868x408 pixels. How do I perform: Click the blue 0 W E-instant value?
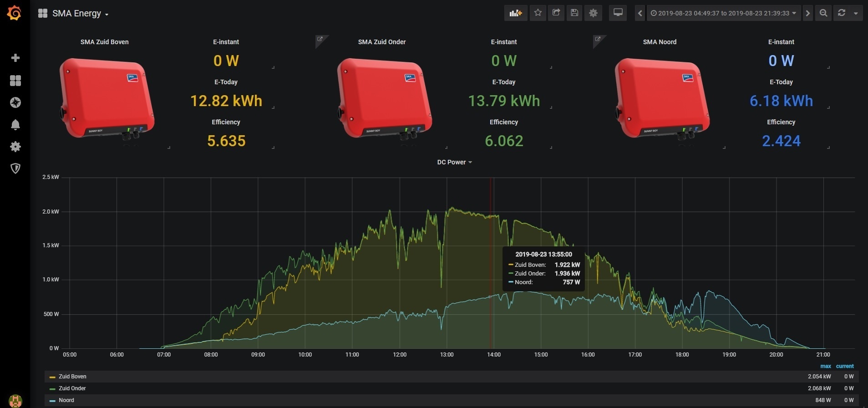781,61
